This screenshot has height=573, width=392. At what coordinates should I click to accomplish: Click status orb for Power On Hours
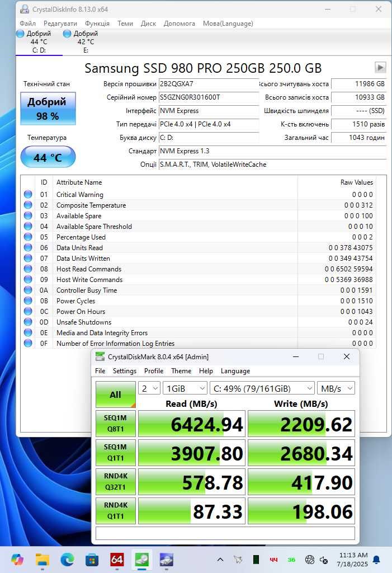(x=28, y=311)
